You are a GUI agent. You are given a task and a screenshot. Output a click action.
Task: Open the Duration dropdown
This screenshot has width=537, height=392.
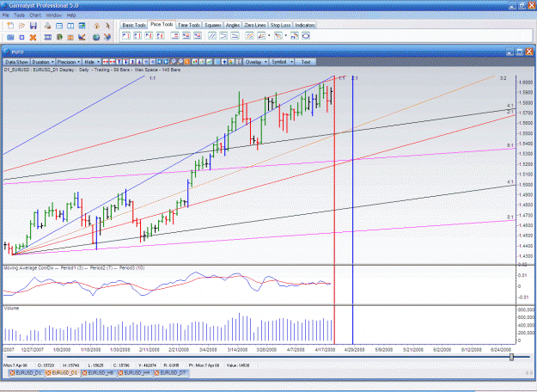coord(43,62)
